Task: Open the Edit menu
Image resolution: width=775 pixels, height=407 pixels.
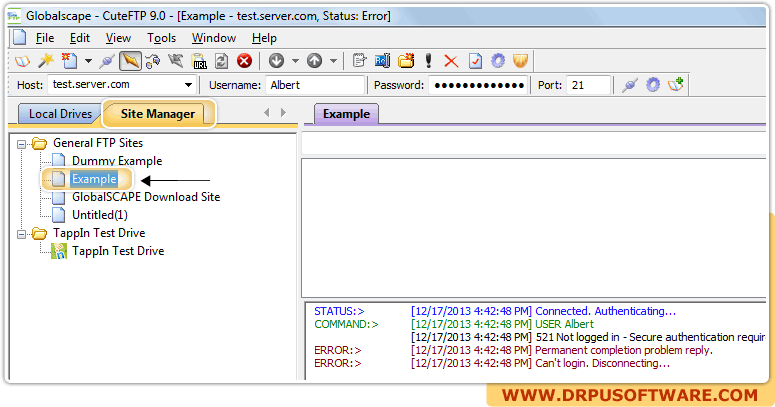Action: coord(80,38)
